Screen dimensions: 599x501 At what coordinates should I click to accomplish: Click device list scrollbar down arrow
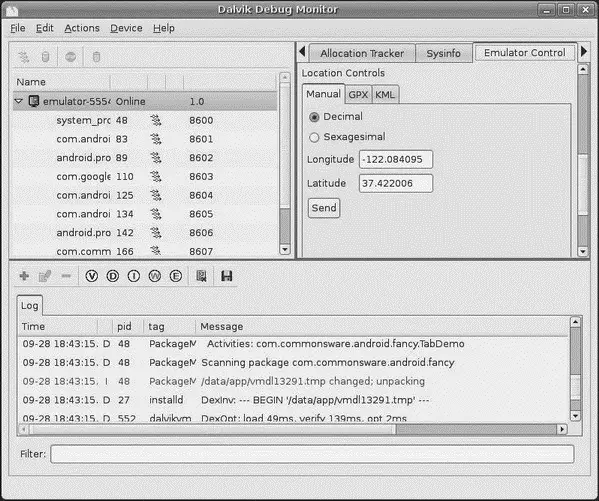285,250
